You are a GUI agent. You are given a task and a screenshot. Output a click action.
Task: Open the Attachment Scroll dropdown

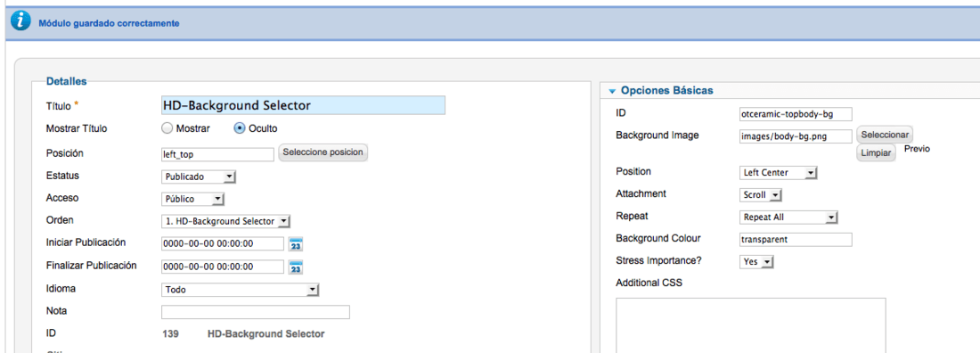pos(761,194)
